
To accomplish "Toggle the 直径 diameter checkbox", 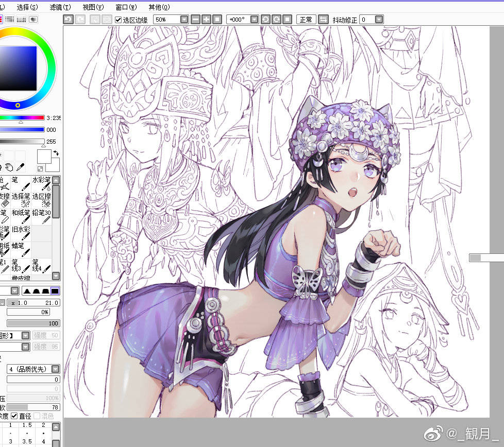I will pos(14,416).
